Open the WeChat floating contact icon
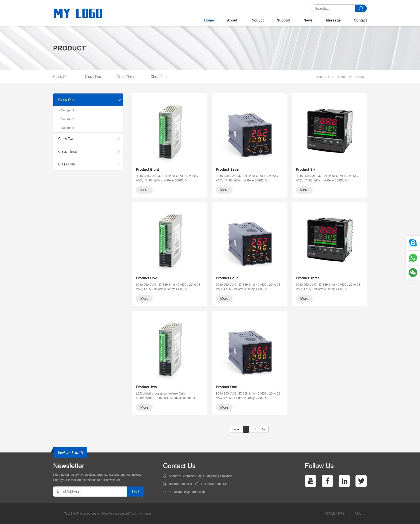This screenshot has height=524, width=420. (x=413, y=273)
